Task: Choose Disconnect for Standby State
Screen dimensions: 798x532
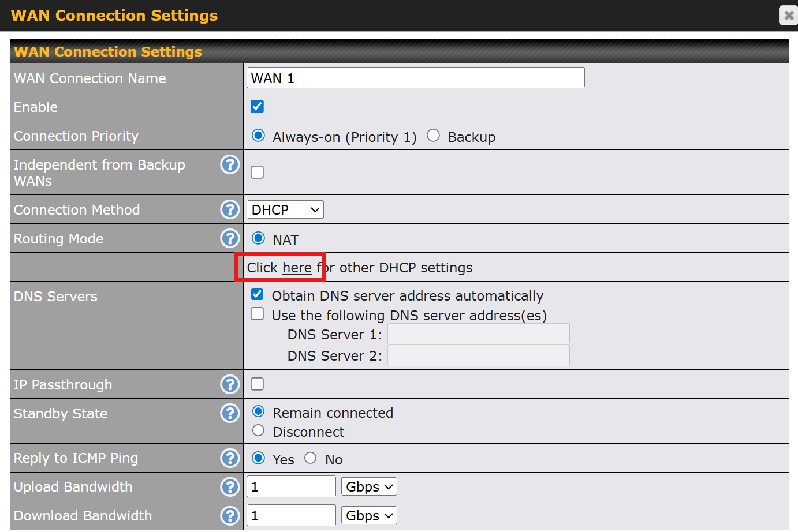Action: pos(259,431)
